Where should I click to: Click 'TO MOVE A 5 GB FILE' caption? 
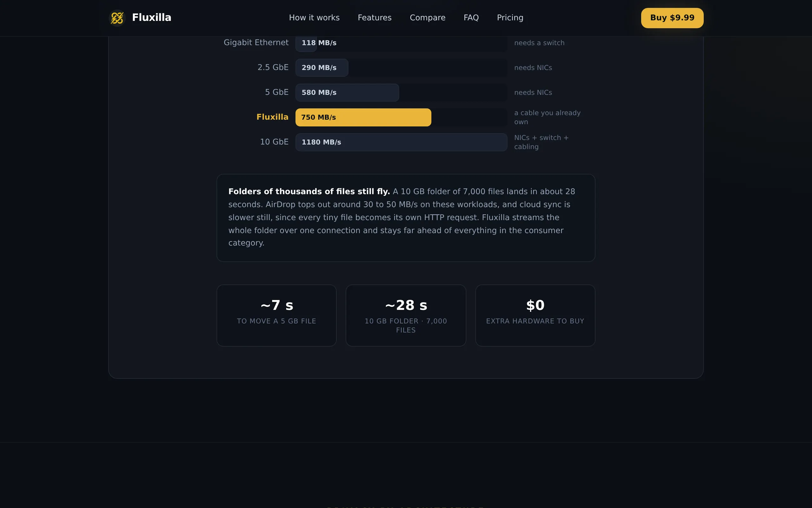[x=277, y=321]
